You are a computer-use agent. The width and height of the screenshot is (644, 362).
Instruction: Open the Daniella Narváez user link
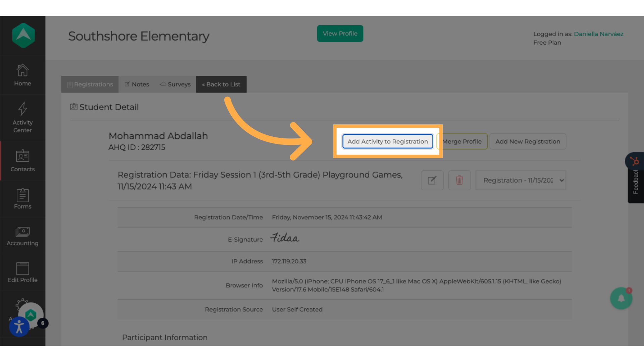[x=599, y=34]
